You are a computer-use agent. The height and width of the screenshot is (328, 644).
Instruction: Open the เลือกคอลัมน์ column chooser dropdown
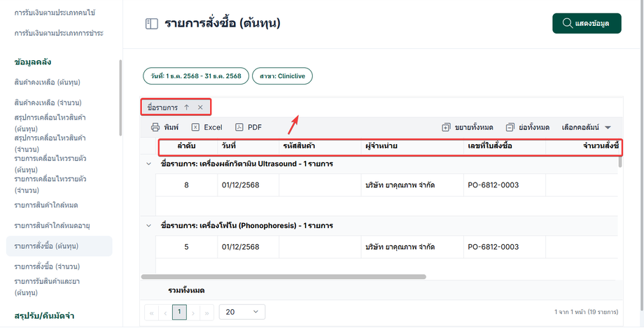(x=587, y=127)
